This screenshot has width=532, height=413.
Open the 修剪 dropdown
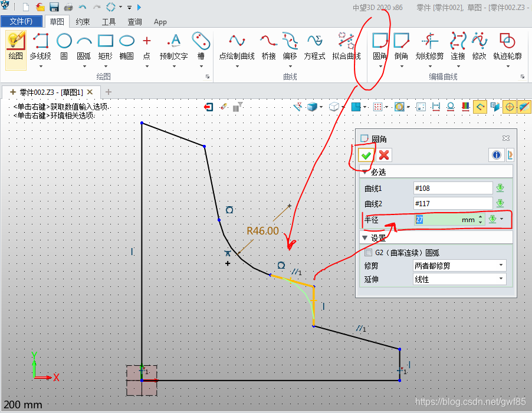pos(459,266)
